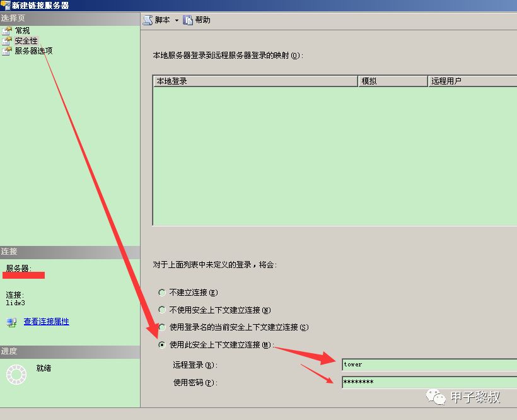Select 使用登录名的当前安全上下文建立连接 radio option
Screen dimensions: 517x420
point(162,327)
